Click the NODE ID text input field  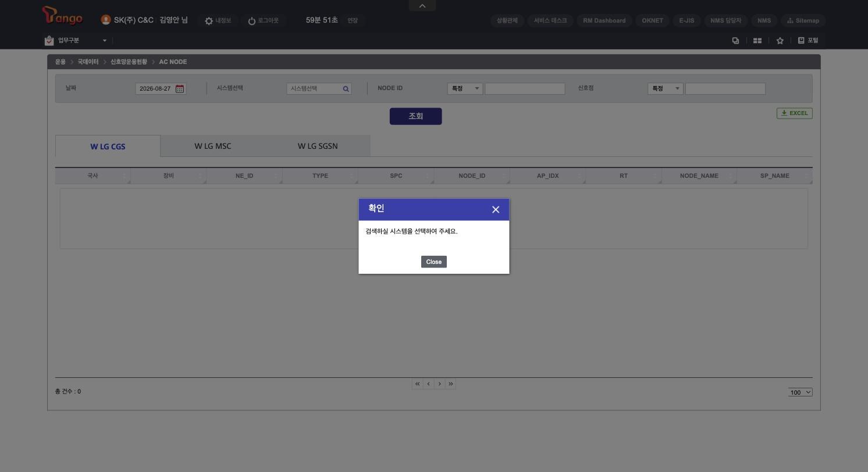pyautogui.click(x=525, y=88)
